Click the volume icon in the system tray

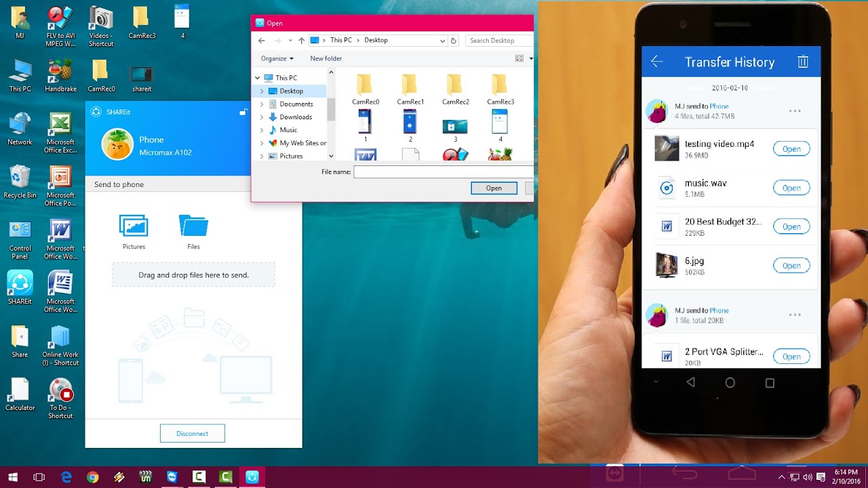[806, 477]
